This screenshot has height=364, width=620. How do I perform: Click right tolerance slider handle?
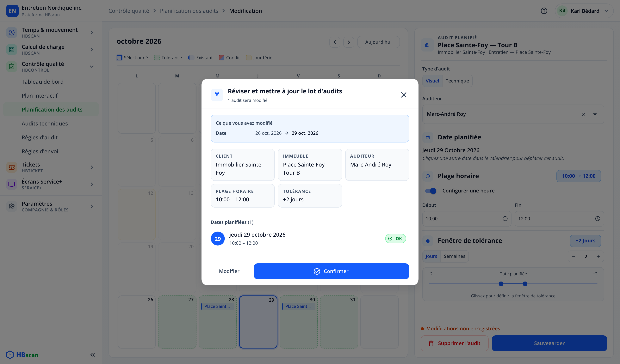coord(525,284)
